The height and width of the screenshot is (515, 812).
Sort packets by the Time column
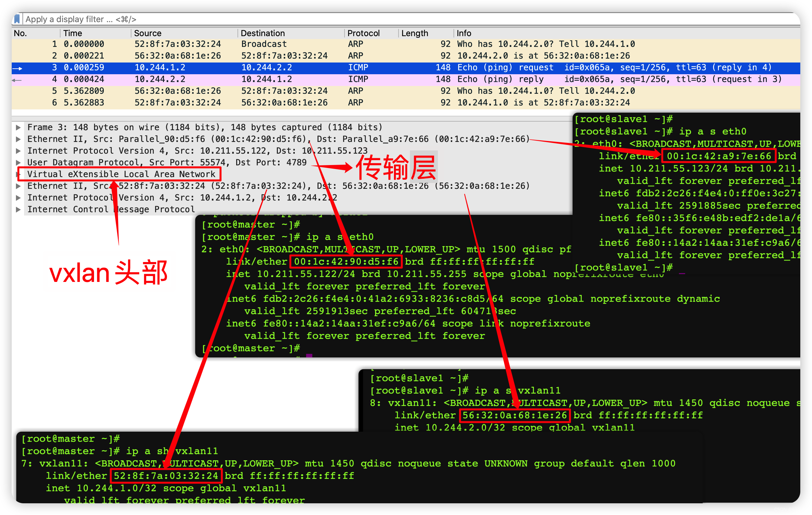(x=96, y=33)
